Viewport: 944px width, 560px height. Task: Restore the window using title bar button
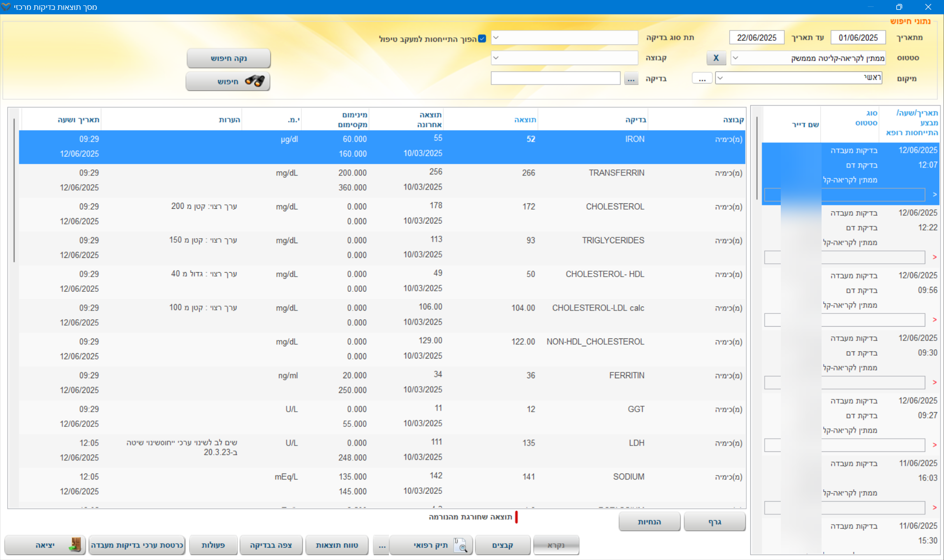899,7
